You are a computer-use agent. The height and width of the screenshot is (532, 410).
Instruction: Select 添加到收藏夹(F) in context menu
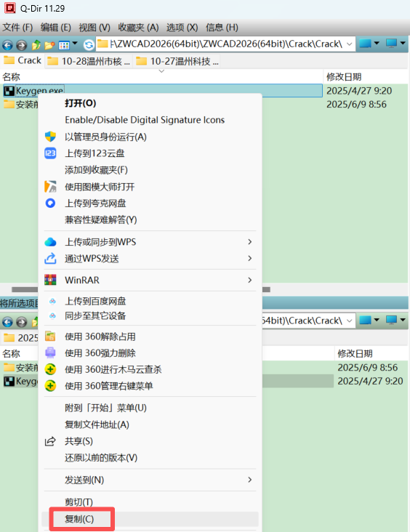tap(150, 170)
